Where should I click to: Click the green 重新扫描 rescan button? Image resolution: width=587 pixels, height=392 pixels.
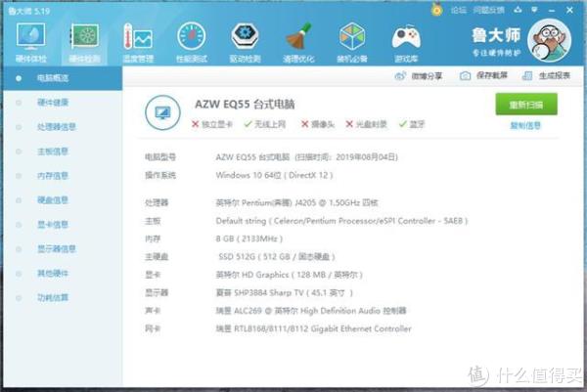tap(526, 105)
